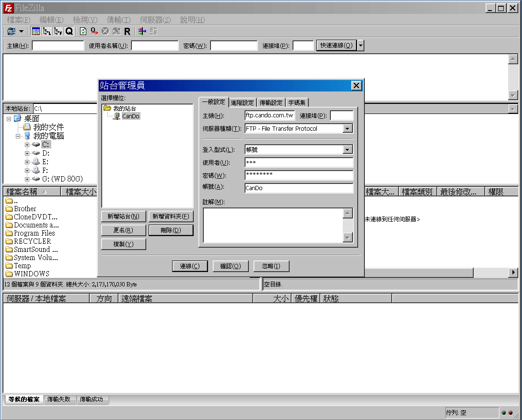The image size is (522, 420).
Task: Switch to the 傳輸設定 tab
Action: tap(271, 103)
